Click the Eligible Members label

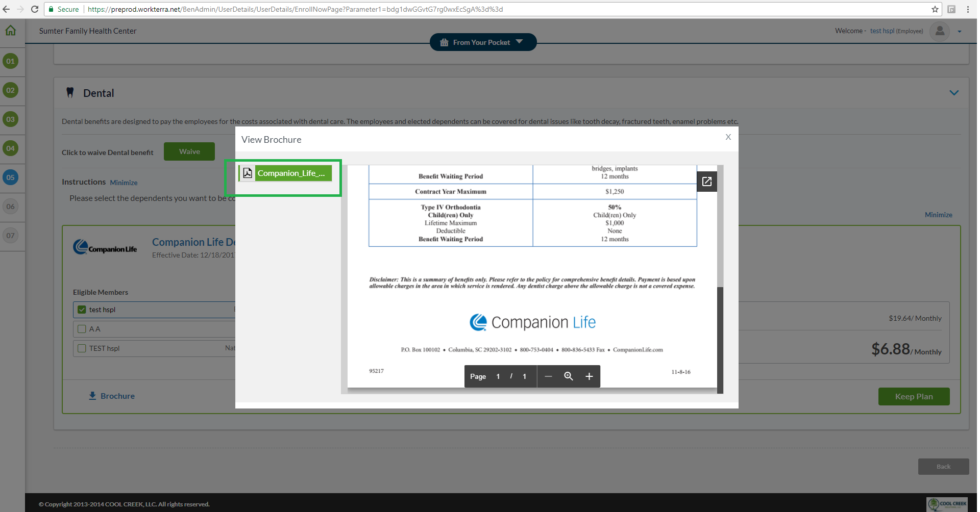[x=101, y=292]
